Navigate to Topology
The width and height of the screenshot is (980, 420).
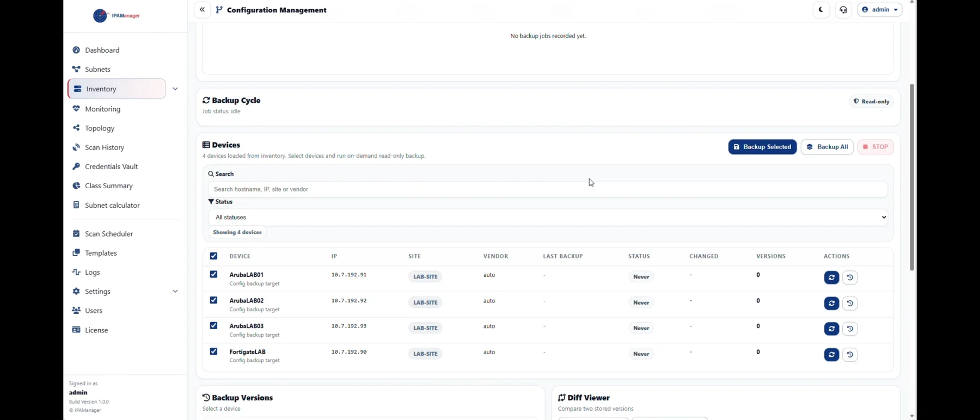coord(100,128)
